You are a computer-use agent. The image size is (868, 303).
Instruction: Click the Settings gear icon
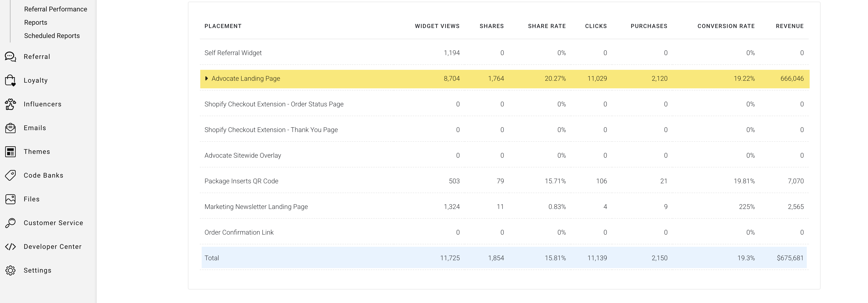(10, 270)
